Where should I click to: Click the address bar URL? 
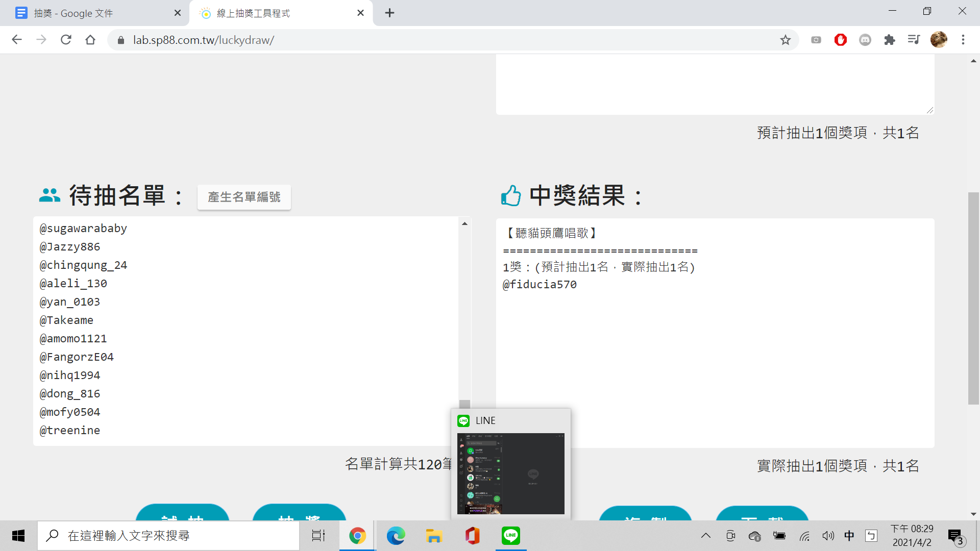(x=204, y=40)
